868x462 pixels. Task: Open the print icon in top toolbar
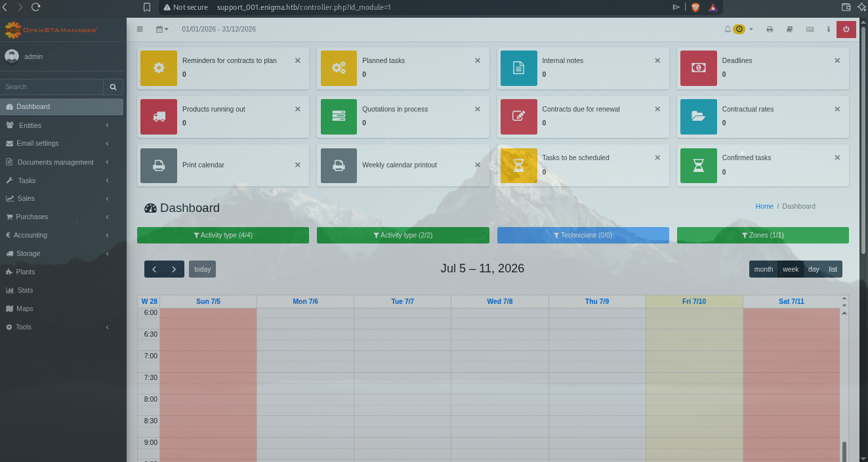[770, 29]
